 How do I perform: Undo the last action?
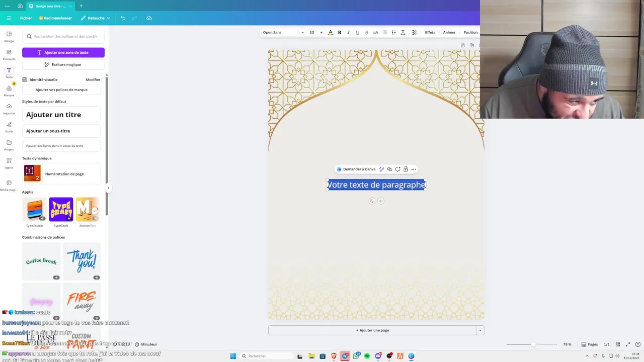coord(123,18)
